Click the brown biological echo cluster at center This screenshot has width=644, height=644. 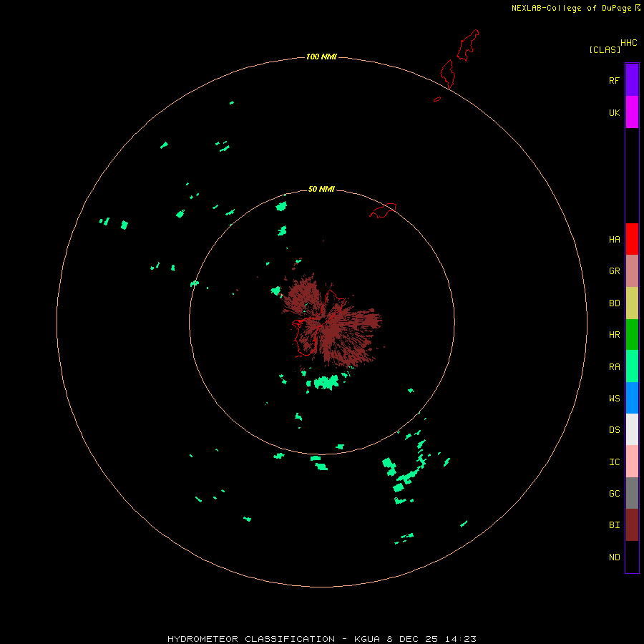pos(331,321)
